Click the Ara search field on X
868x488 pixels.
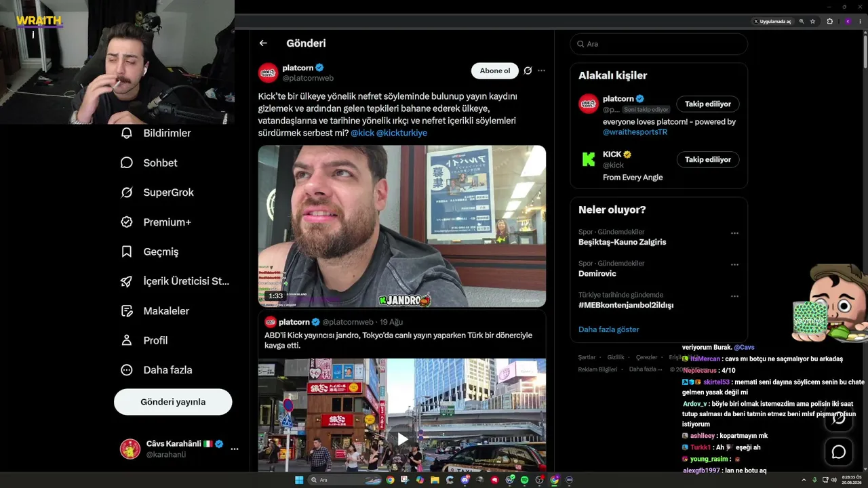point(659,44)
